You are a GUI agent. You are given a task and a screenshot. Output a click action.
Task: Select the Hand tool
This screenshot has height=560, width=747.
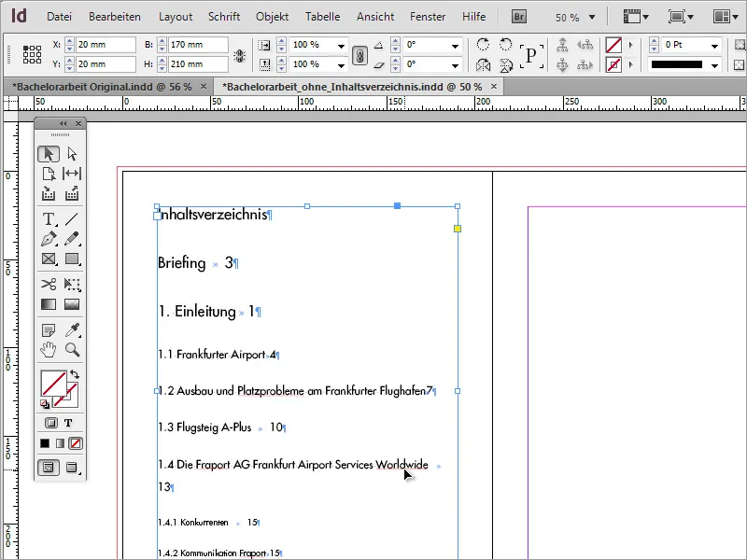click(49, 349)
